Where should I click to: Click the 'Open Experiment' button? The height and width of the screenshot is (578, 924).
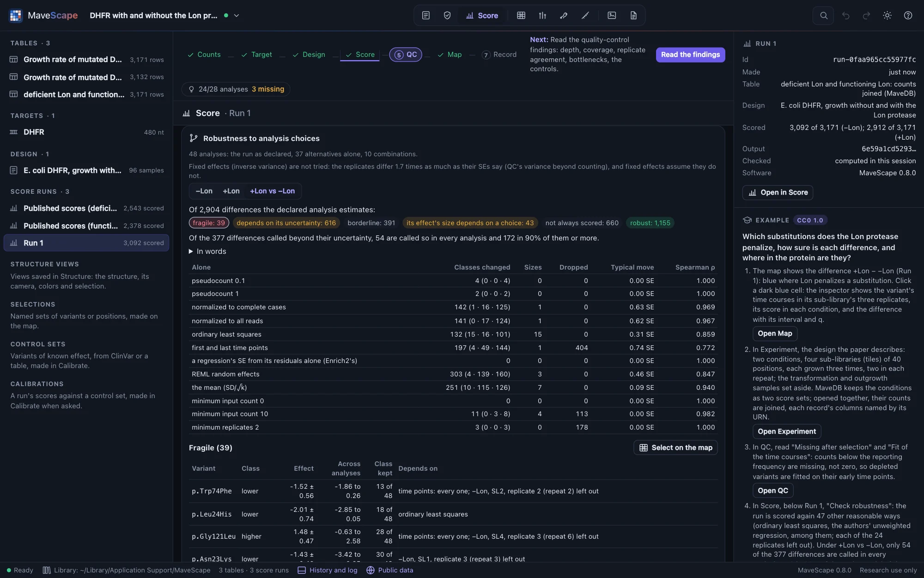point(787,431)
